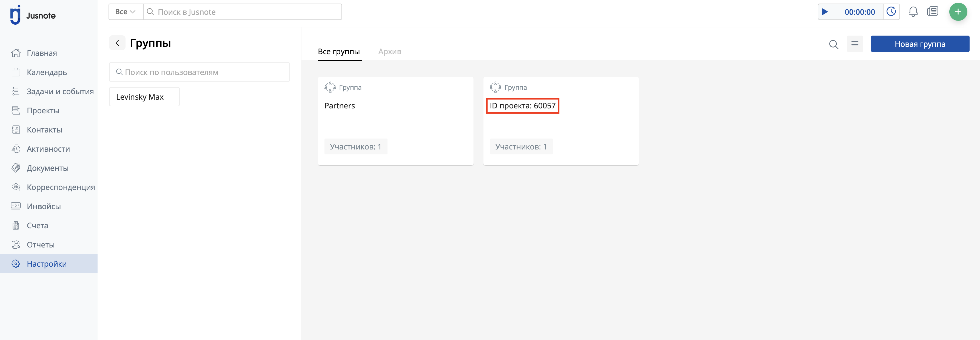Click group icon on Partners card
Image resolution: width=980 pixels, height=340 pixels.
point(330,87)
